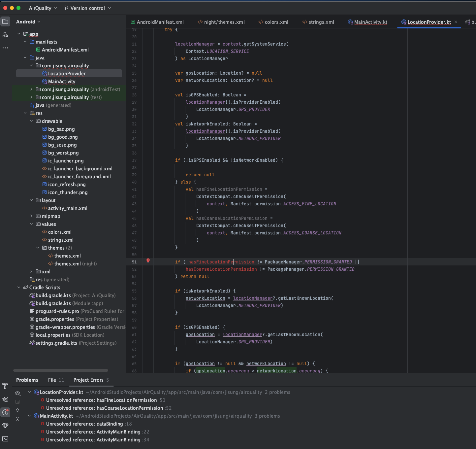Image resolution: width=476 pixels, height=449 pixels.
Task: Select the MainActivity class in the tree
Action: [x=62, y=82]
